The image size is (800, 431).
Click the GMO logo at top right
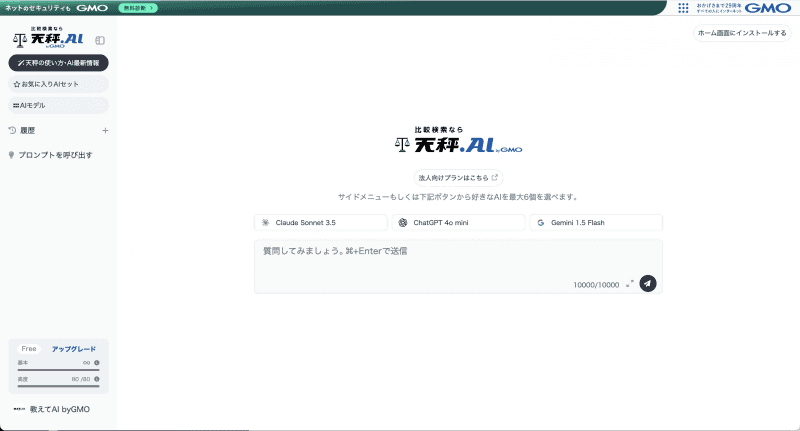(767, 8)
